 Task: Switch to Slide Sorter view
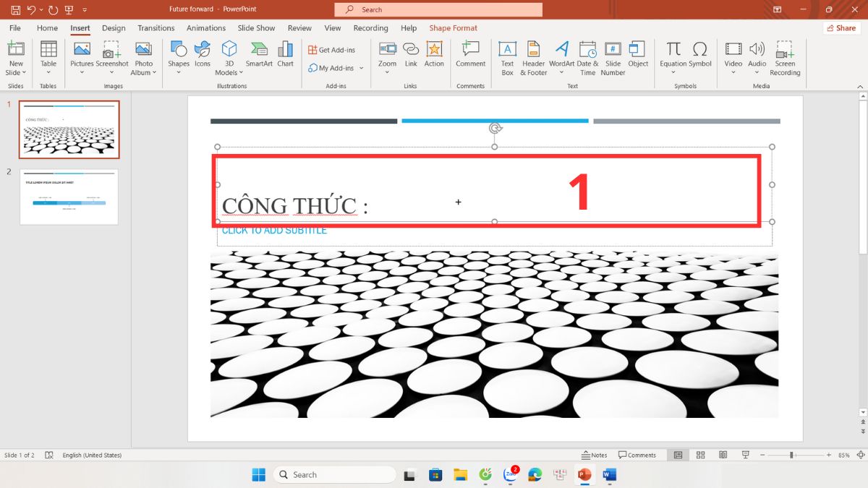[x=700, y=455]
